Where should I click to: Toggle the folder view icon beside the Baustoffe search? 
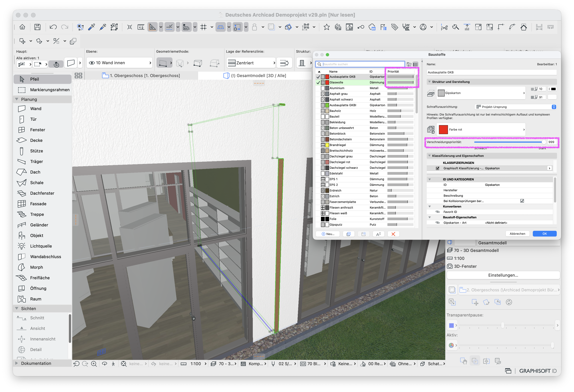(x=409, y=64)
